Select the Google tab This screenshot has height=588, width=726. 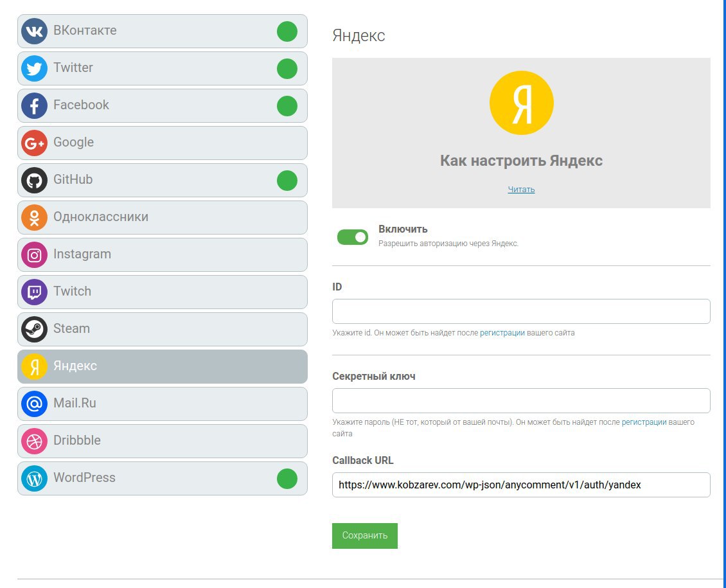tap(163, 143)
